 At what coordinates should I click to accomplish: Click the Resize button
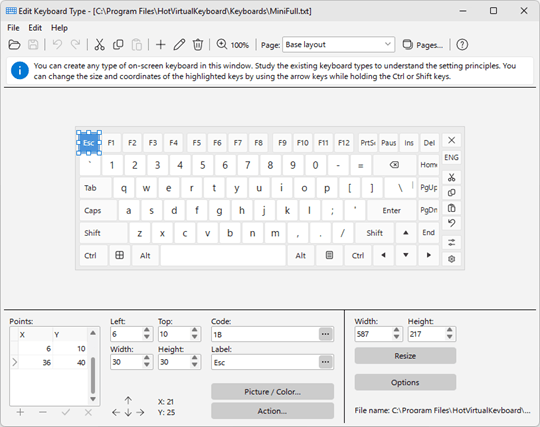(405, 356)
